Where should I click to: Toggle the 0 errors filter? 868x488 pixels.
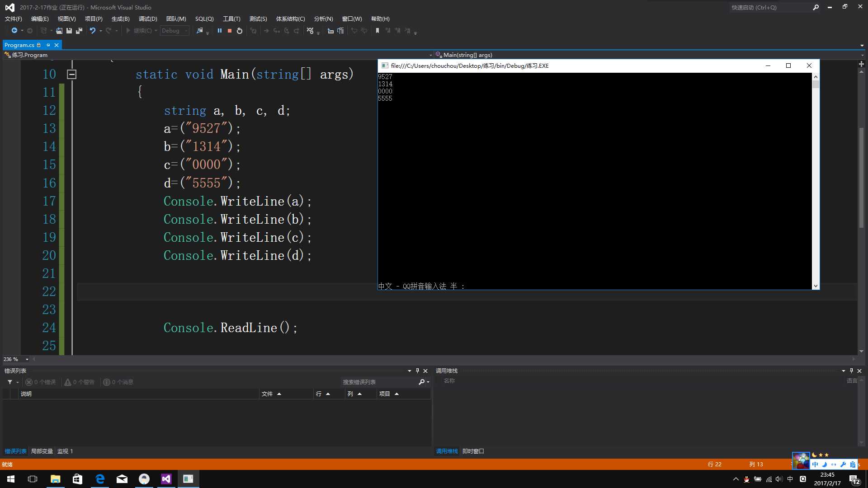pyautogui.click(x=41, y=382)
